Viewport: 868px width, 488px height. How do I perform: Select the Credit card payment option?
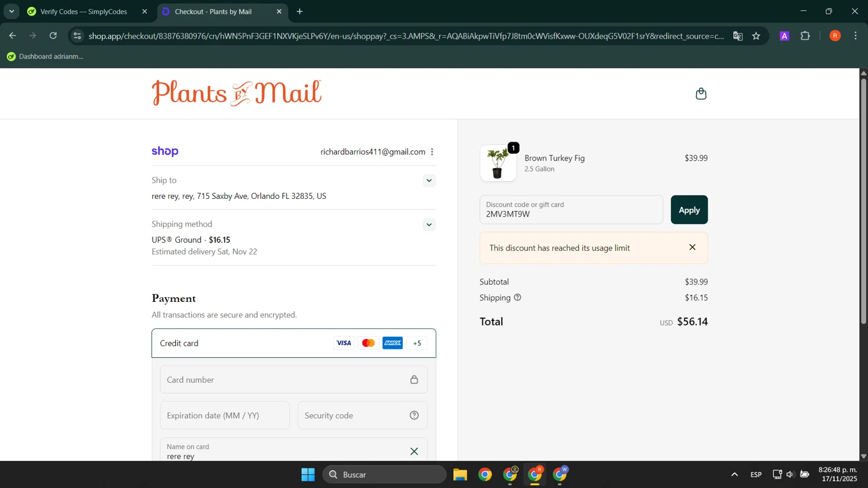(x=294, y=343)
